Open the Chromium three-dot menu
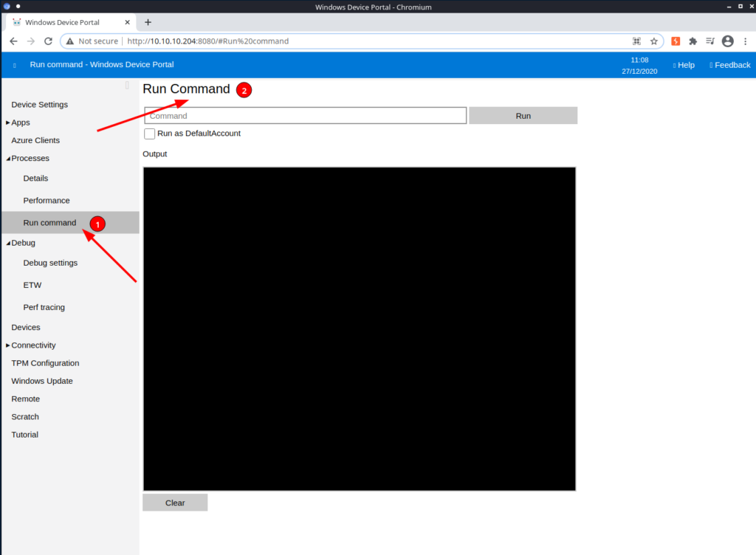The image size is (756, 555). coord(745,41)
